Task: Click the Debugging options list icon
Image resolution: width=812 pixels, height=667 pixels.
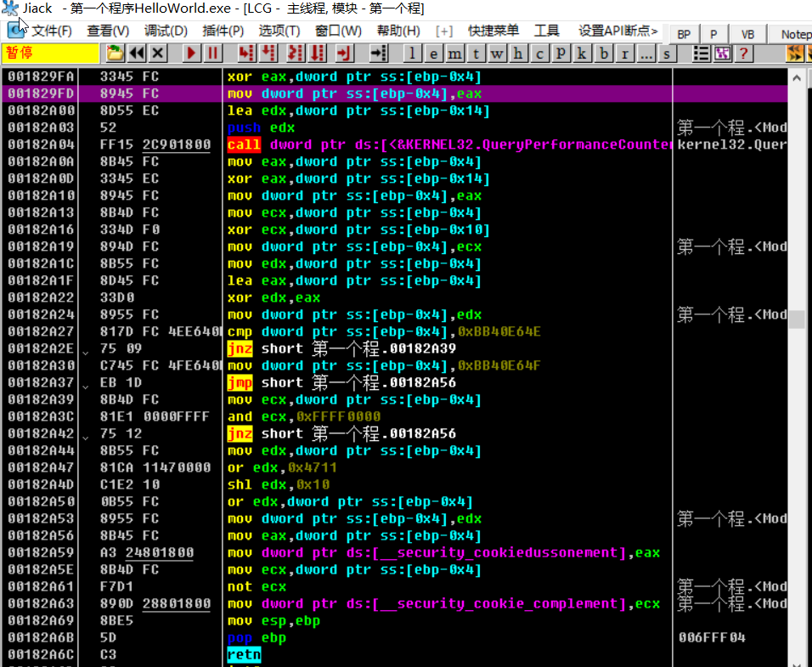Action: 702,54
